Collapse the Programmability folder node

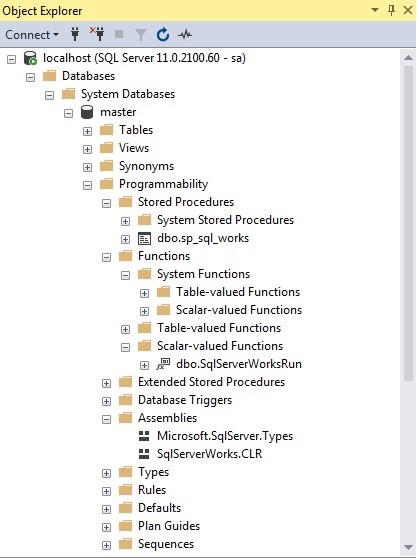point(87,185)
